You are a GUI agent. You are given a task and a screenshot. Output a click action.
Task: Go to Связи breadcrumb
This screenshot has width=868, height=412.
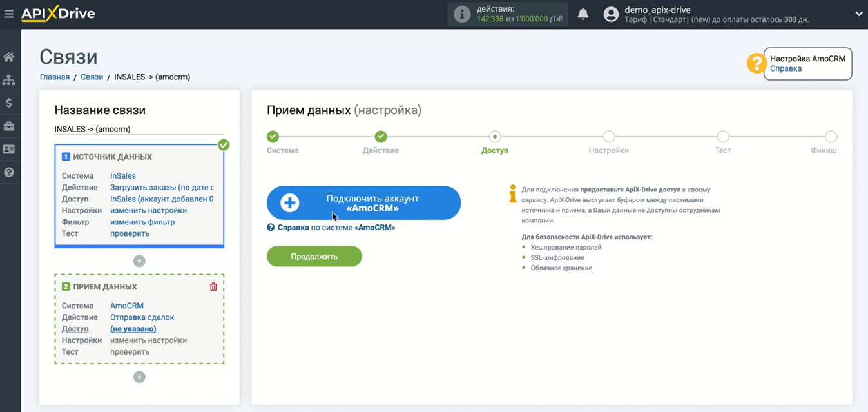tap(92, 77)
